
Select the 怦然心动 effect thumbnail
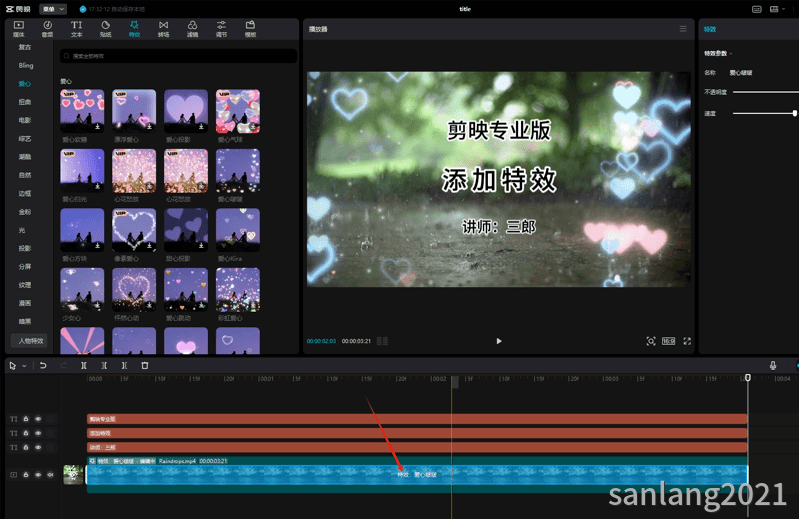134,289
